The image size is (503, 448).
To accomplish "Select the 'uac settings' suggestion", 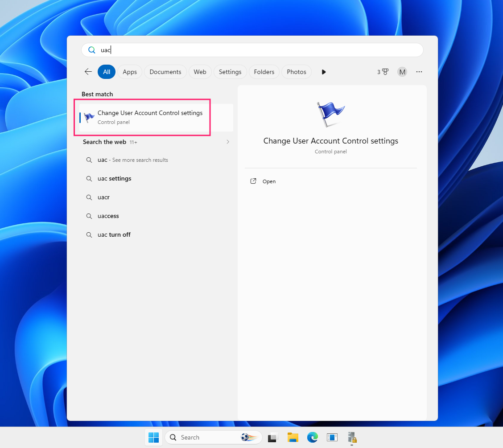I will pyautogui.click(x=156, y=178).
